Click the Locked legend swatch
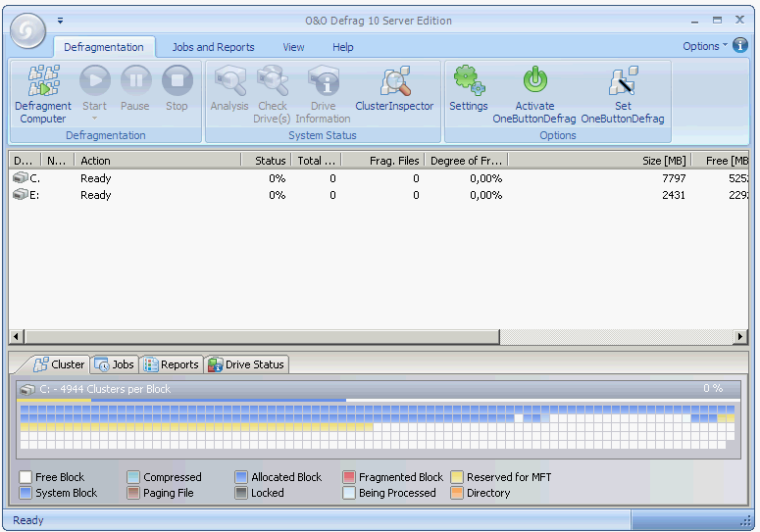Image resolution: width=760 pixels, height=532 pixels. (241, 493)
